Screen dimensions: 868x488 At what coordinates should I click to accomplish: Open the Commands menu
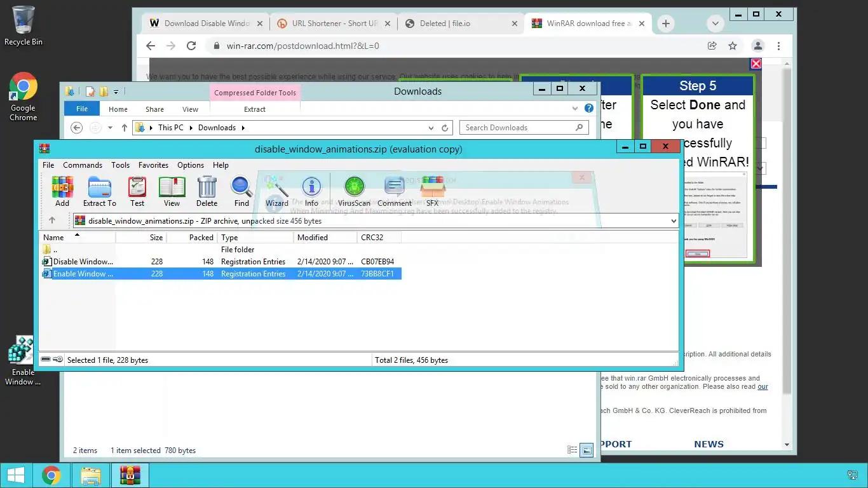[x=83, y=165]
